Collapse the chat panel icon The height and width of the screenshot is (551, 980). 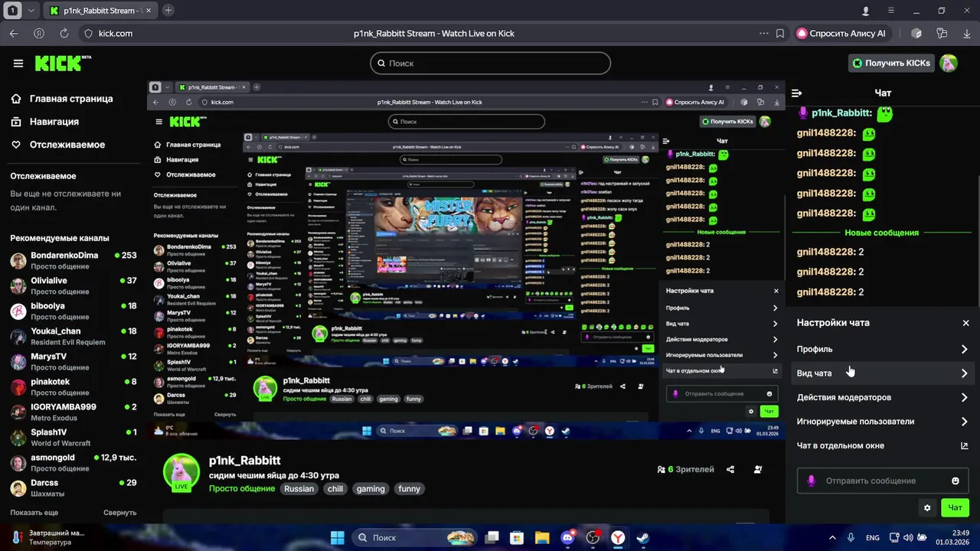coord(797,93)
